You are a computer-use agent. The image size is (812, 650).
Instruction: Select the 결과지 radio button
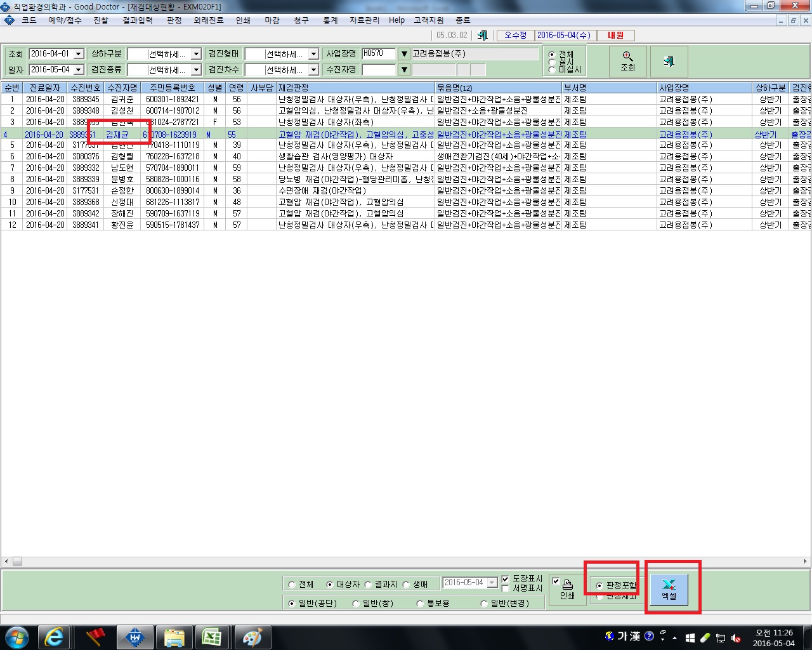click(x=368, y=585)
